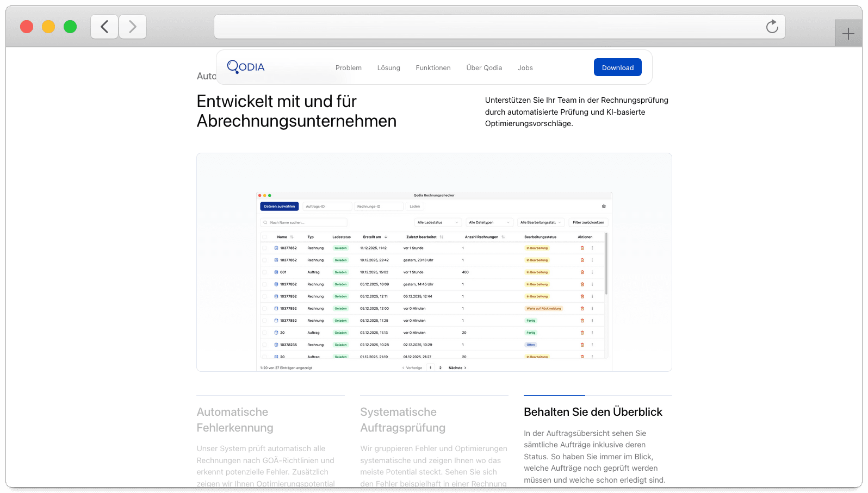Click the Offen status badge
The width and height of the screenshot is (868, 493).
tap(531, 345)
